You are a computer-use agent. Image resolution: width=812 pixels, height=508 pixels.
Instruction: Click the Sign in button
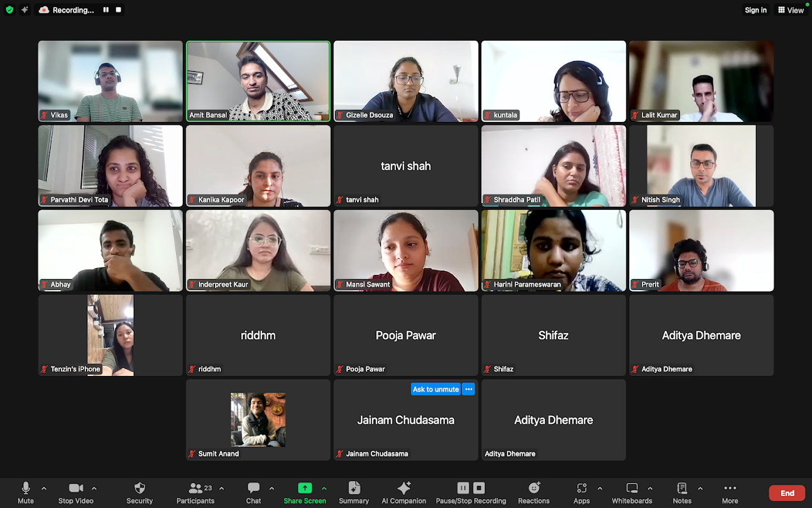[755, 10]
